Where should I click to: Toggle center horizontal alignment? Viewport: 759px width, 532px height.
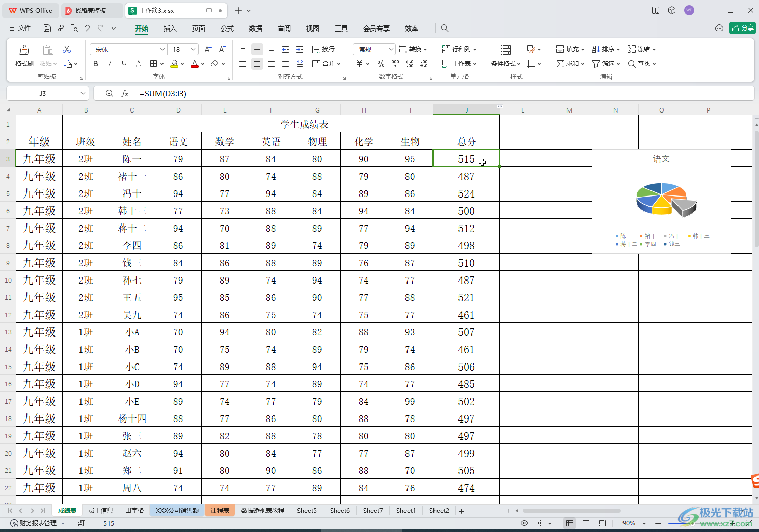point(257,64)
